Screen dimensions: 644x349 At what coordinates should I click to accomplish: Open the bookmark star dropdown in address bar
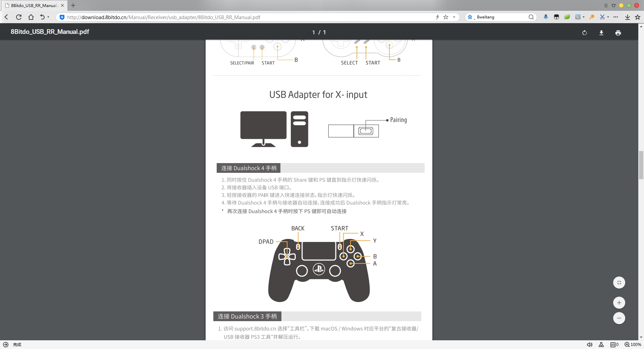pos(454,17)
